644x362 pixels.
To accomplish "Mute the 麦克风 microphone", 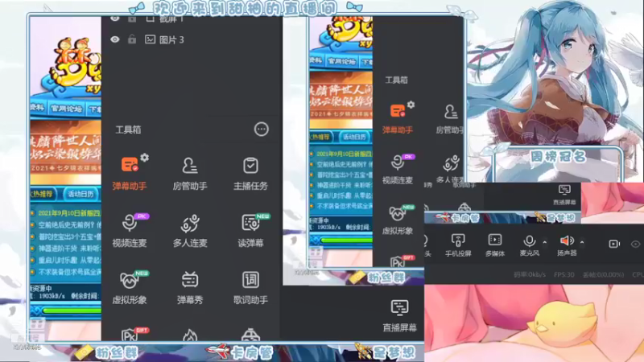I will pos(529,245).
